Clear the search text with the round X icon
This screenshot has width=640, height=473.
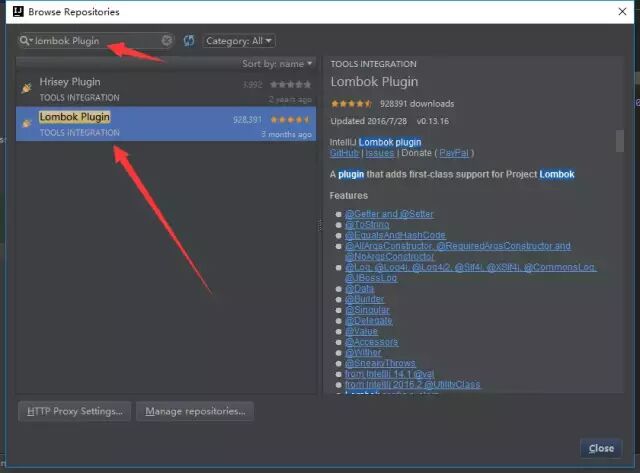[167, 40]
